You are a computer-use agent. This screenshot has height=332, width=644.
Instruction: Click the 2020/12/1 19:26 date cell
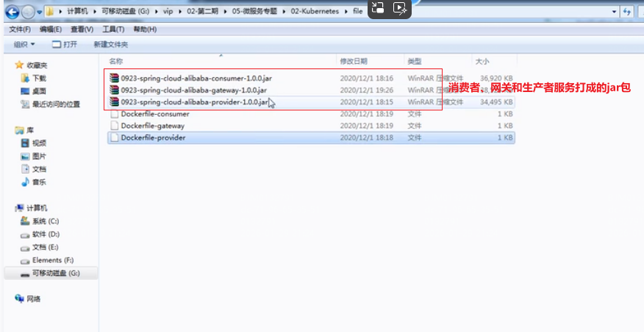coord(366,90)
